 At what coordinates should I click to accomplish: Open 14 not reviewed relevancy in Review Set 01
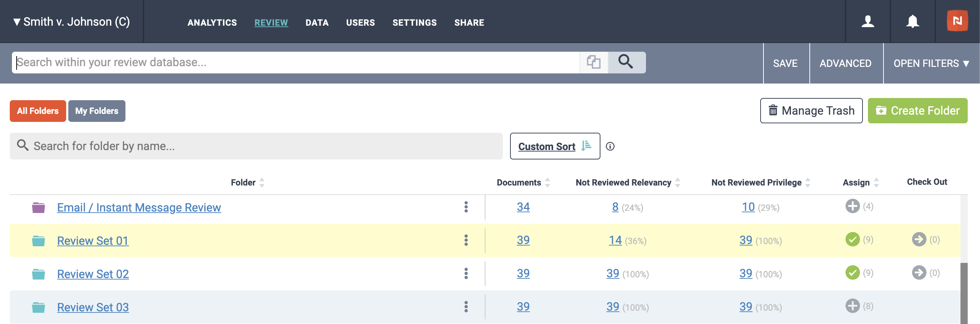pyautogui.click(x=615, y=240)
